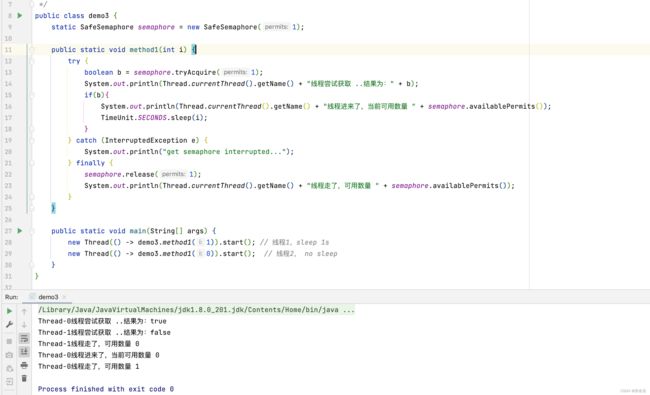The image size is (650, 395).
Task: Jump down the stack trace arrow
Action: point(24,325)
